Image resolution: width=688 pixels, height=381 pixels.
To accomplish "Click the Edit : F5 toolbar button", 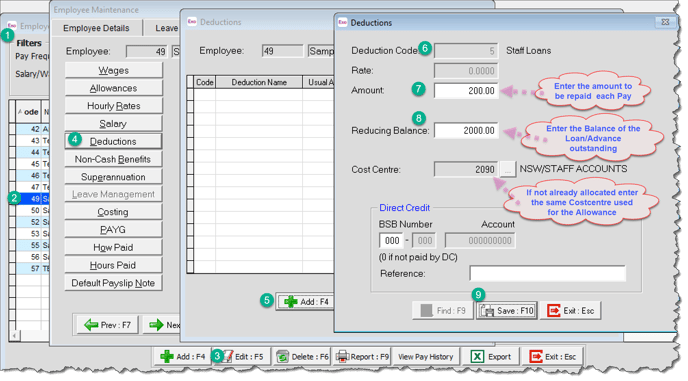I will 241,357.
